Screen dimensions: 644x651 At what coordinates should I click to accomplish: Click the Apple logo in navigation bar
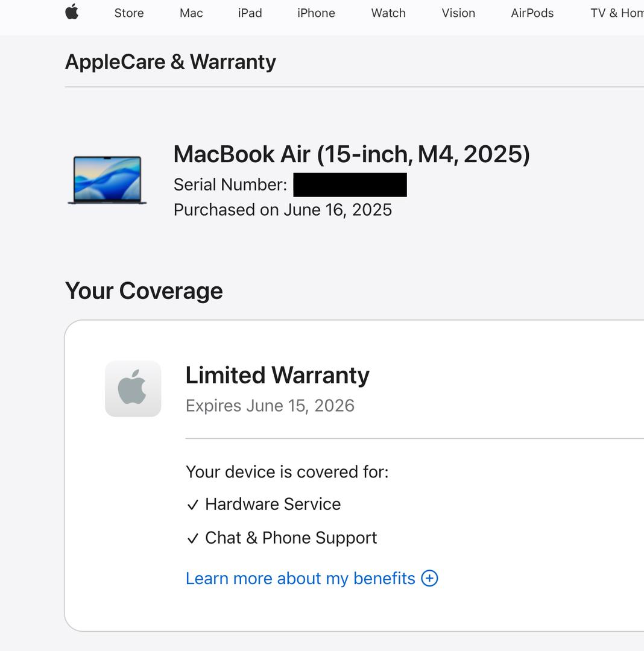tap(72, 11)
